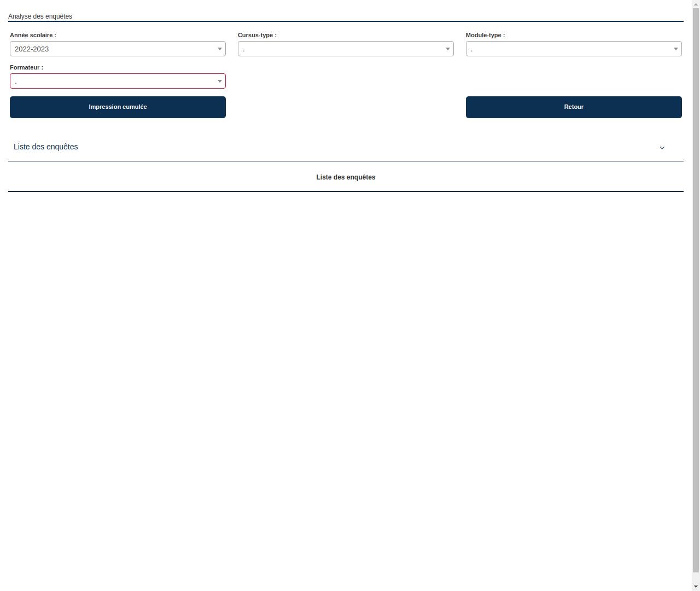Click the Impression cumulée button
This screenshot has width=700, height=591.
pyautogui.click(x=118, y=107)
